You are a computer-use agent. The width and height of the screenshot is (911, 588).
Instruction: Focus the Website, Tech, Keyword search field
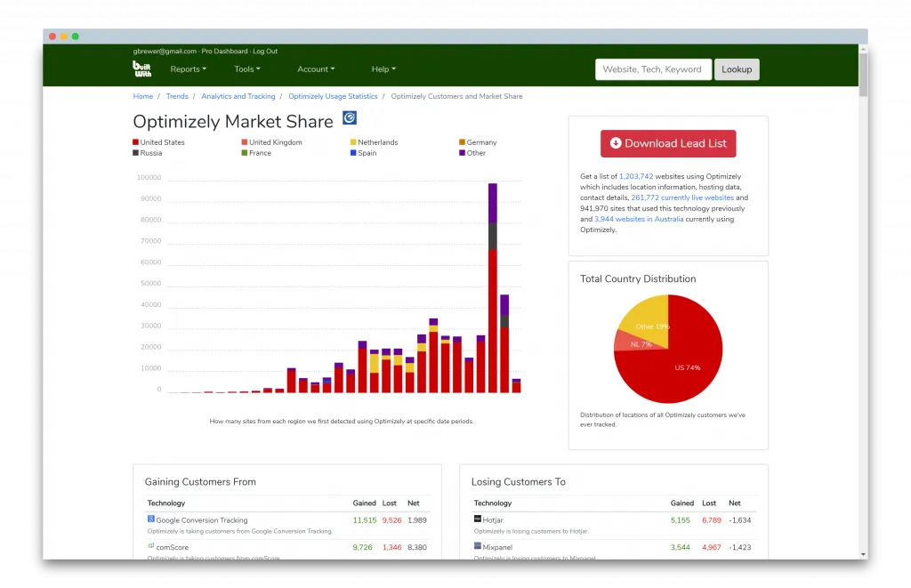[x=652, y=69]
